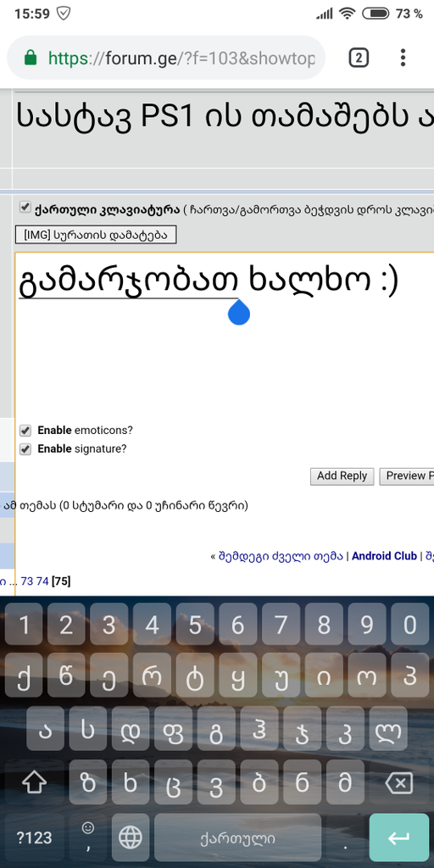This screenshot has height=868, width=434.
Task: Tap the period key
Action: pyautogui.click(x=345, y=837)
